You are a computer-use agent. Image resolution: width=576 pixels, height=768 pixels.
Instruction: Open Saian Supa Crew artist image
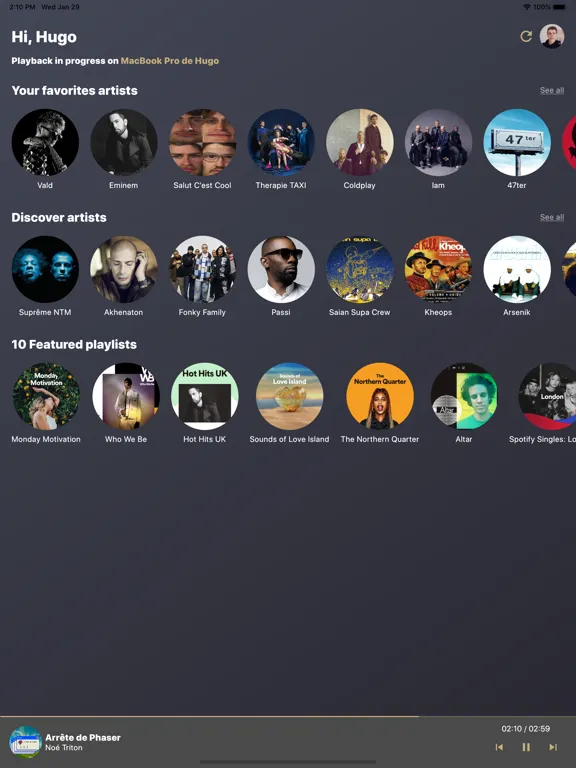click(360, 269)
